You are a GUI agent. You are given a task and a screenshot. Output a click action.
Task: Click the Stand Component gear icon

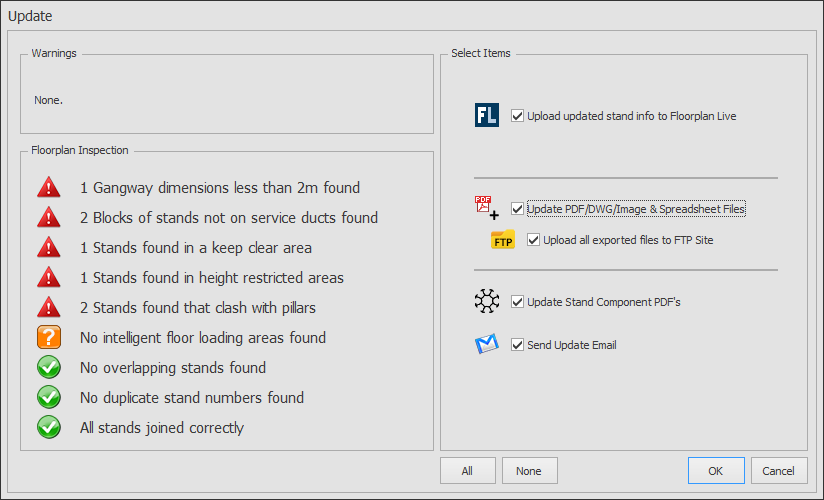pos(487,301)
